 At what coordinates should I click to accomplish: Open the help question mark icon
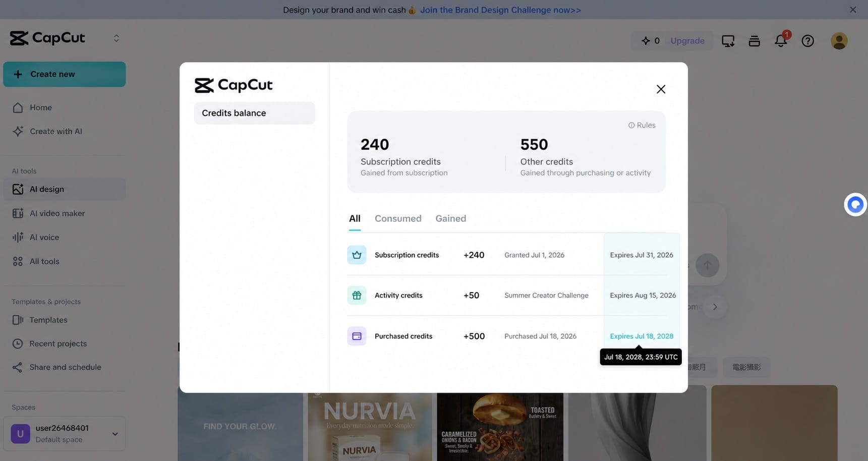pos(807,41)
